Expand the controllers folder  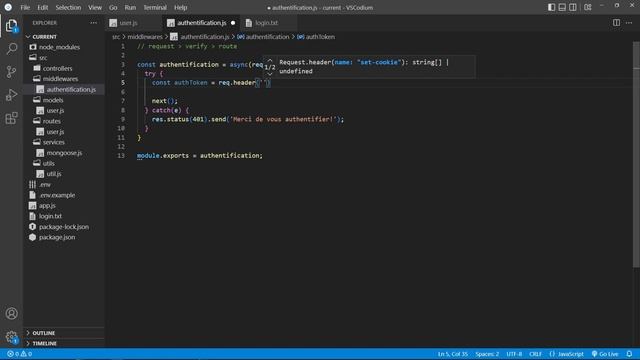[57, 69]
